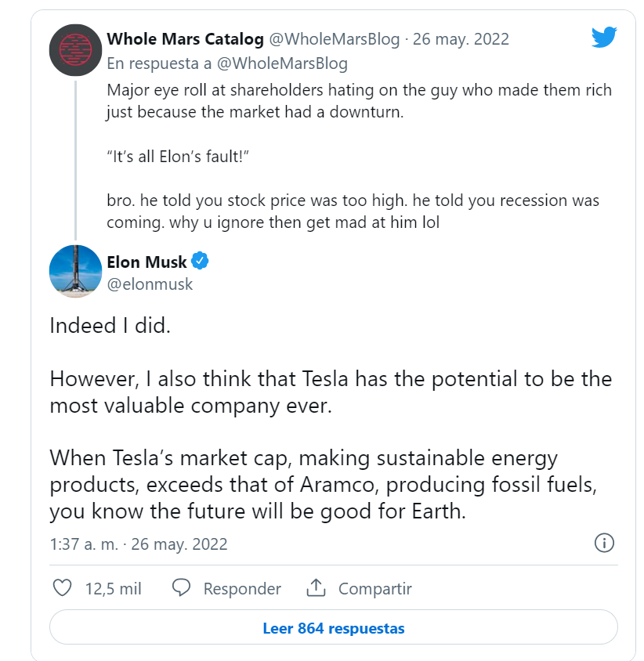
Task: Click the "Responder" reply label
Action: click(241, 589)
